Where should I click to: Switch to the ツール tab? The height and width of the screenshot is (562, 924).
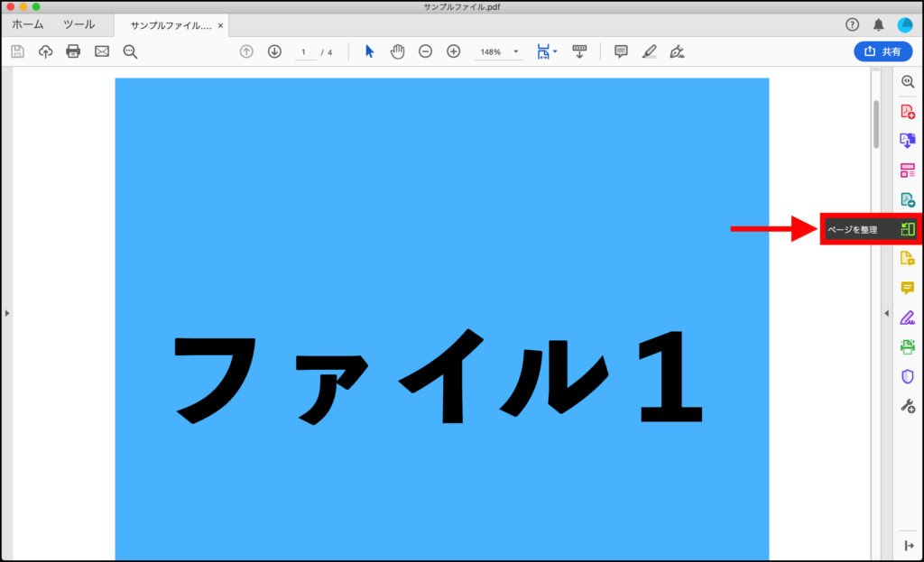79,24
